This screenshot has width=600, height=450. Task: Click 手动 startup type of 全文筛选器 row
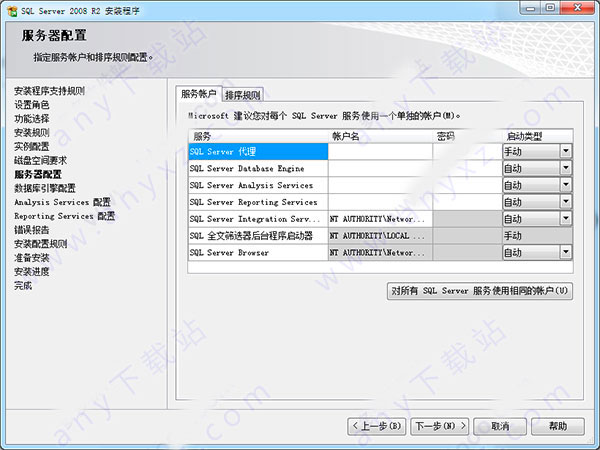537,236
